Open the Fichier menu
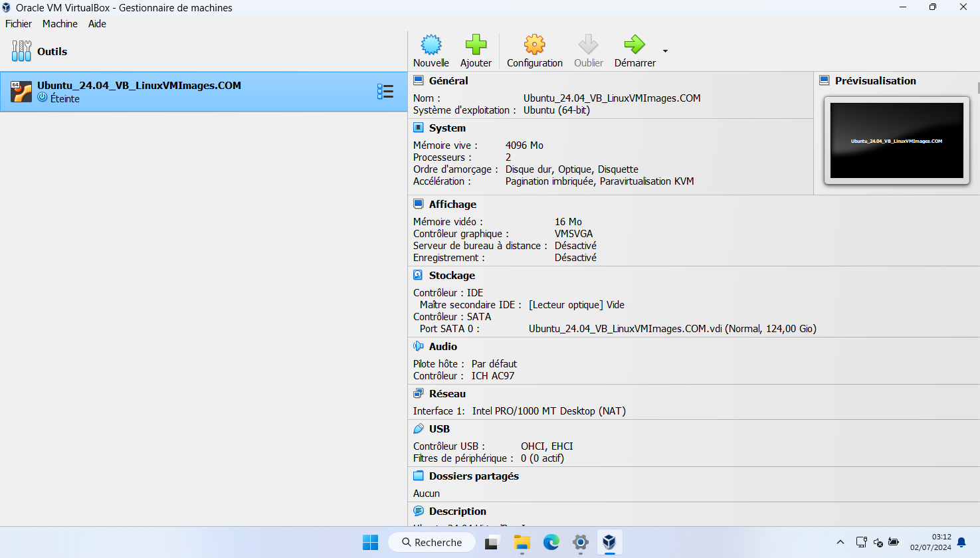 [19, 23]
